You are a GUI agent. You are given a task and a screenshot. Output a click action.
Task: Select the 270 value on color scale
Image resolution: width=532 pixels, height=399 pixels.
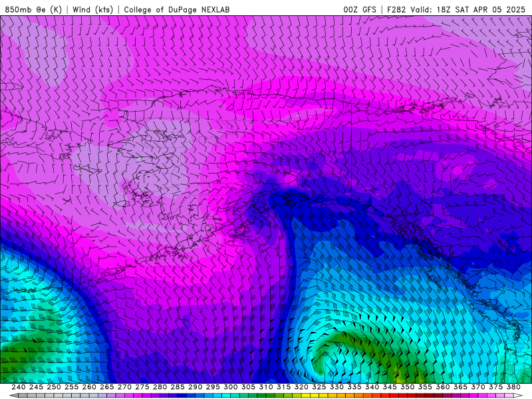coord(124,387)
